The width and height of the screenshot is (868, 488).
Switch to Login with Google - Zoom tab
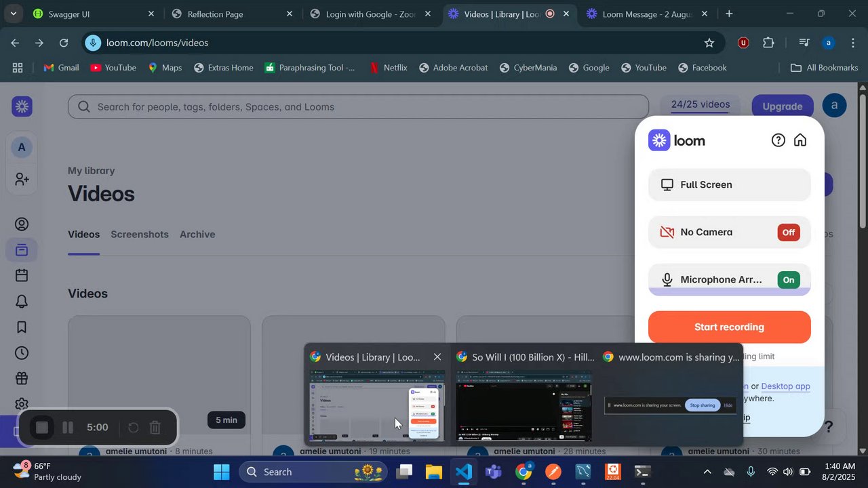pos(372,14)
